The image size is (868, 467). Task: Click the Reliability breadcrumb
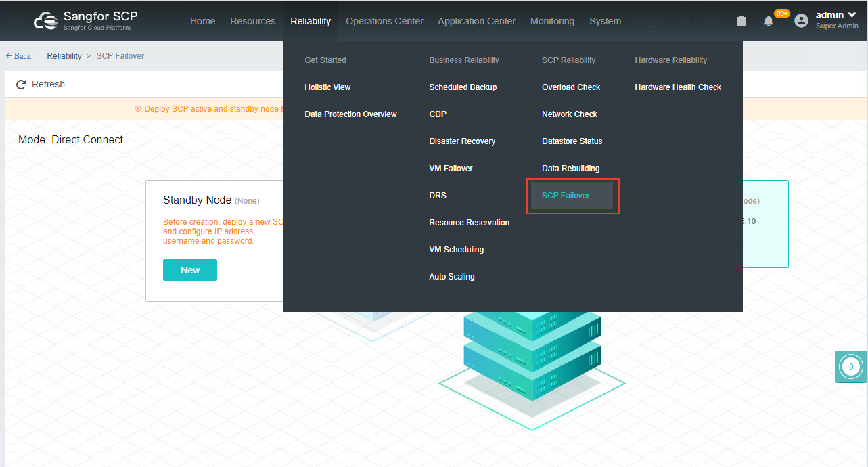coord(64,56)
